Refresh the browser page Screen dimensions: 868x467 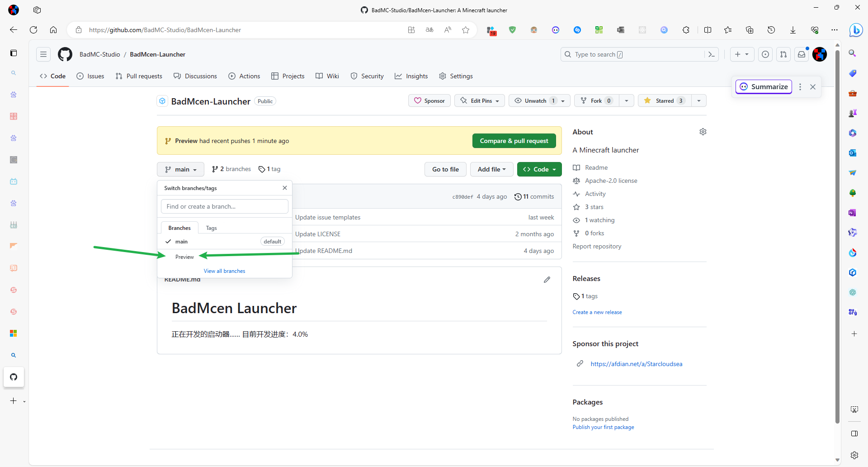pos(33,30)
